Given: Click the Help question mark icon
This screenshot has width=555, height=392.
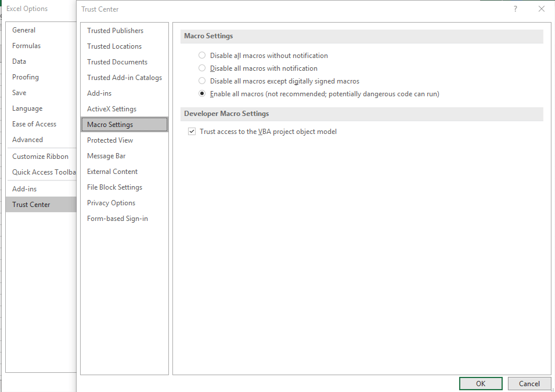Looking at the screenshot, I should tap(515, 9).
